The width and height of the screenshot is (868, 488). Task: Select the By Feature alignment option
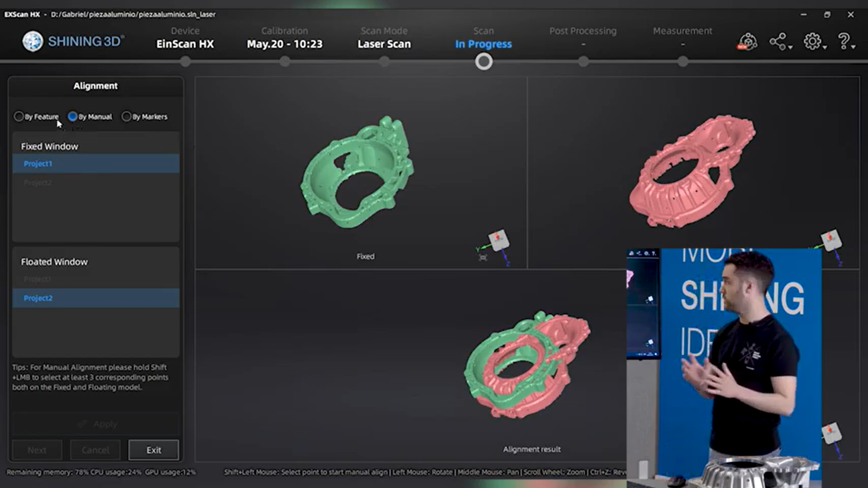(x=19, y=117)
